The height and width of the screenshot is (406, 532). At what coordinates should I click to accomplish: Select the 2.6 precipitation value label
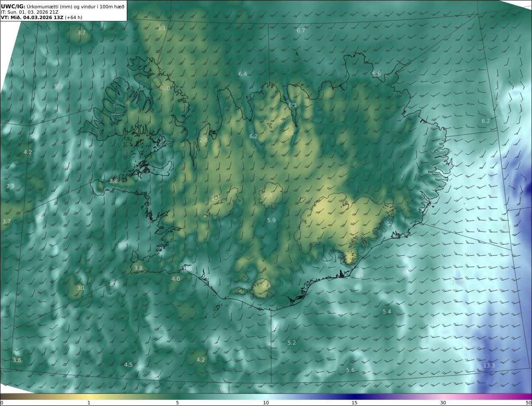point(204,140)
